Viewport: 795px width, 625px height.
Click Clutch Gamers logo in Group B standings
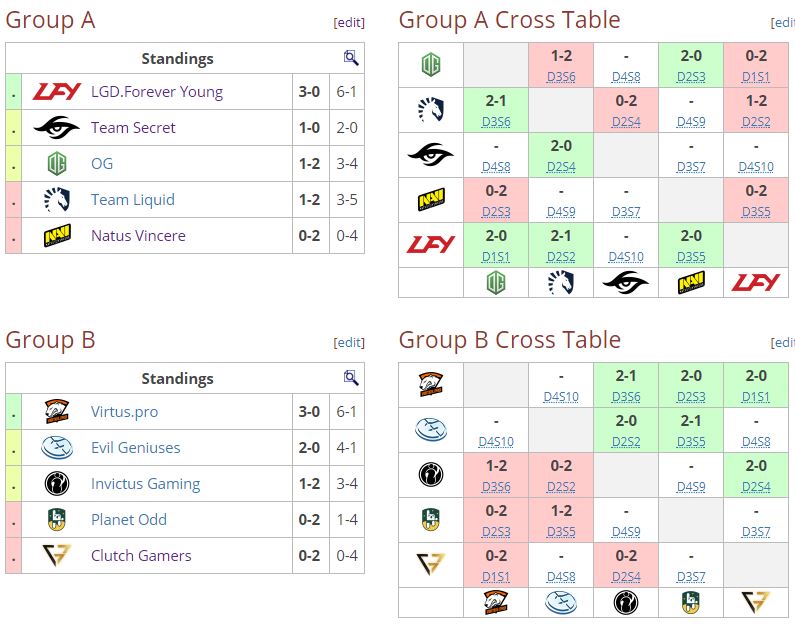[x=56, y=556]
